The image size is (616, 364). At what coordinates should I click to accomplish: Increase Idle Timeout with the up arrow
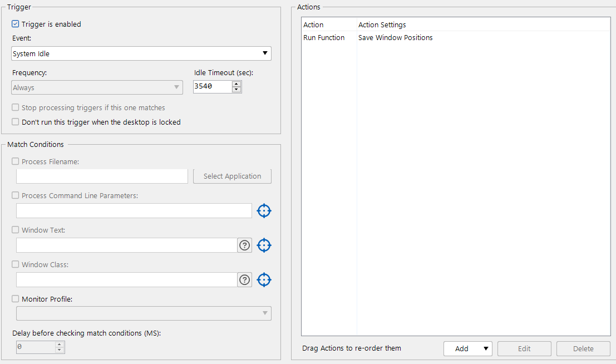click(236, 84)
